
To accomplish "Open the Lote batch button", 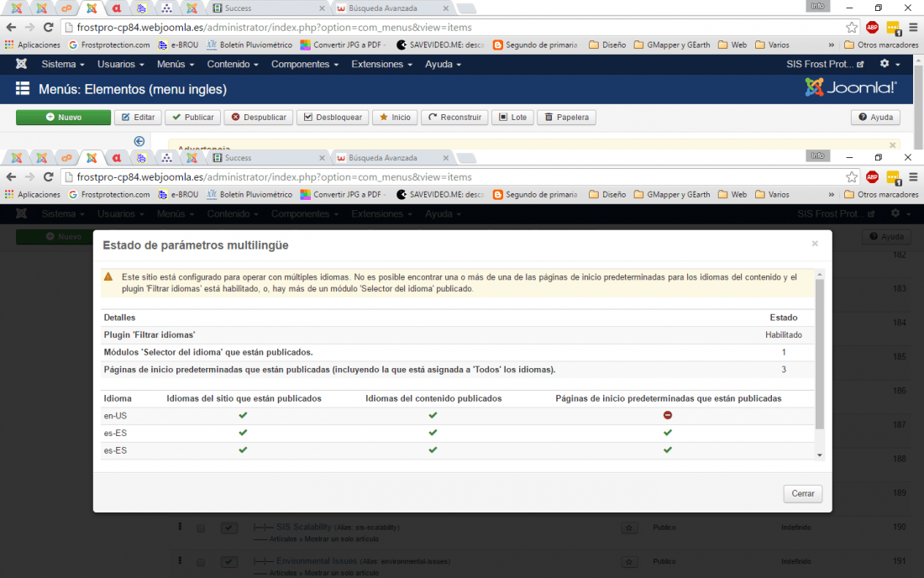I will (x=512, y=118).
